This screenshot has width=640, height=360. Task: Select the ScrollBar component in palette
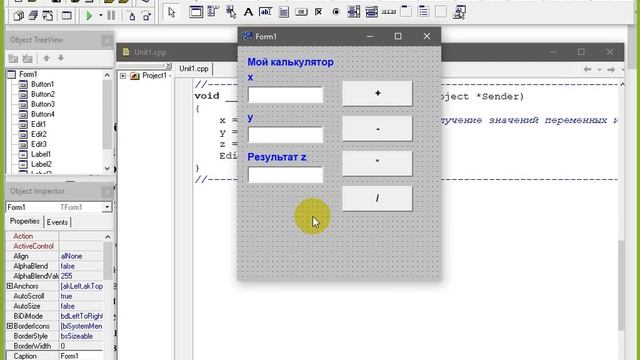(x=389, y=12)
